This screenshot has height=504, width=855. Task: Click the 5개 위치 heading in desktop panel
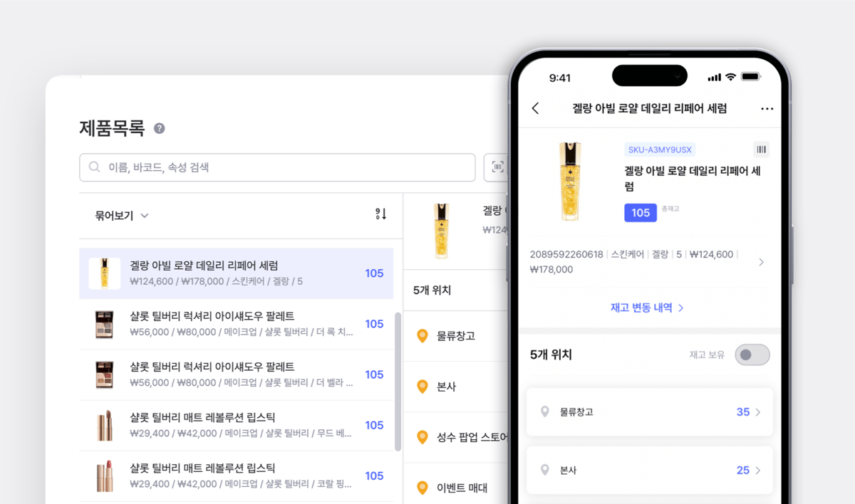(432, 290)
